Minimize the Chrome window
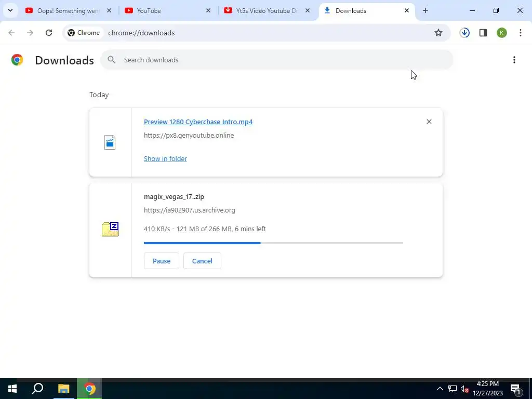This screenshot has height=399, width=532. click(472, 10)
